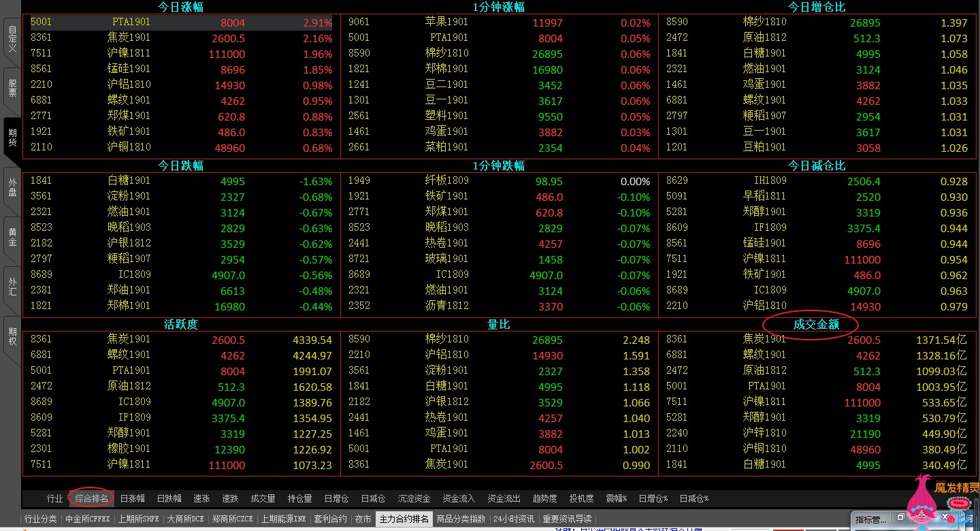Click the 今日跌幅 panel header
Screen dimensions: 980x531
(x=181, y=165)
